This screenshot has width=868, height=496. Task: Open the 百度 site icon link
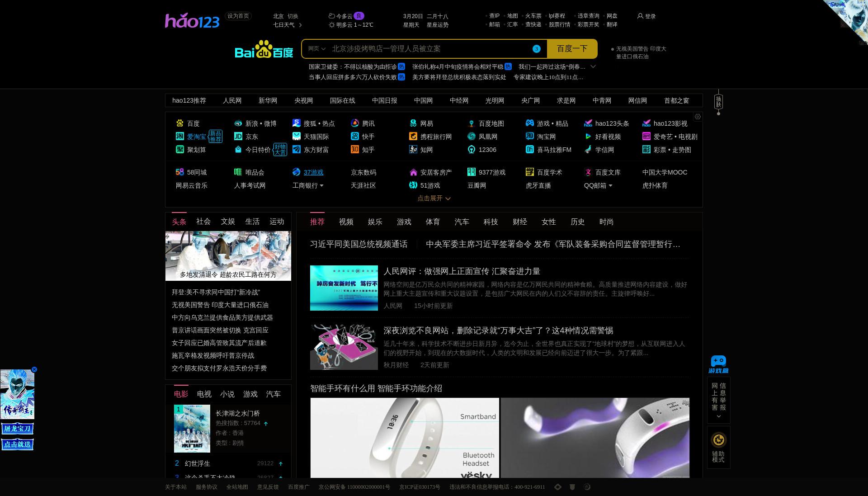click(x=180, y=123)
